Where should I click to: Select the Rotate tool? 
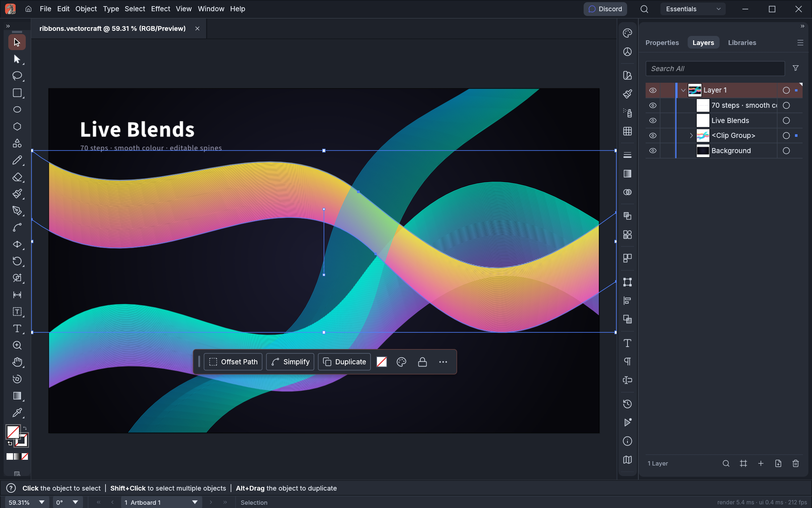pyautogui.click(x=17, y=261)
